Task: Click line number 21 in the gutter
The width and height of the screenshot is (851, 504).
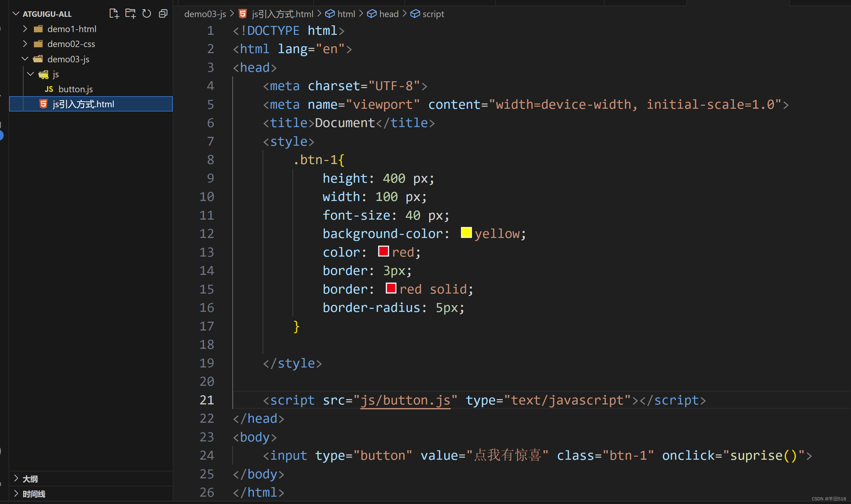Action: (x=207, y=400)
